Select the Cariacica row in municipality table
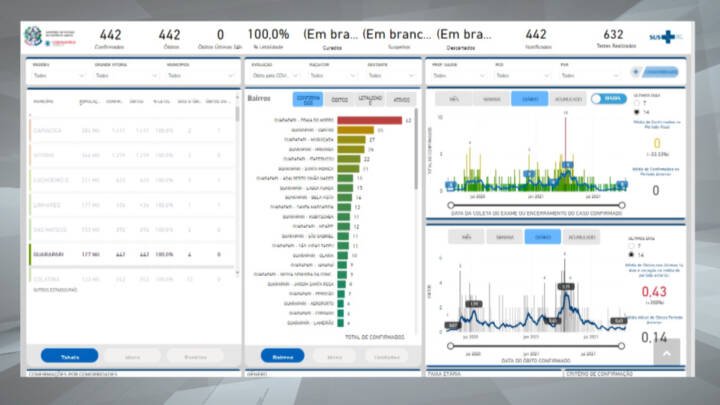The image size is (720, 405). point(132,131)
